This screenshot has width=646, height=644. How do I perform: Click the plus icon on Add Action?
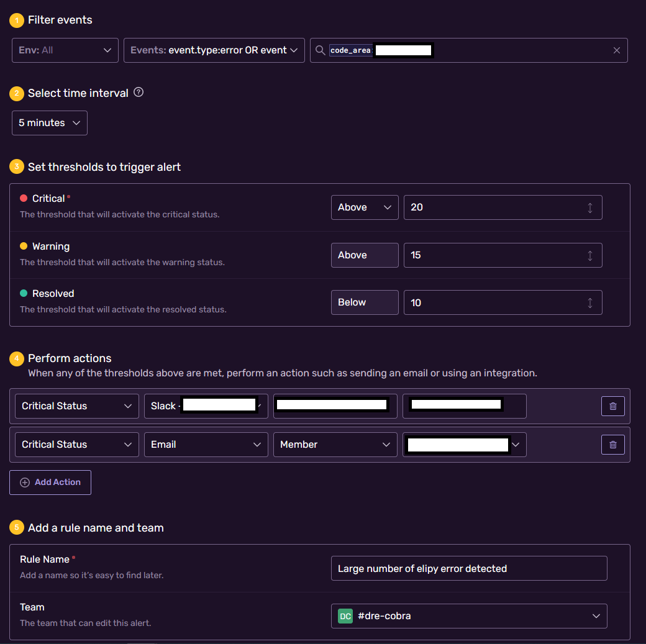coord(24,483)
